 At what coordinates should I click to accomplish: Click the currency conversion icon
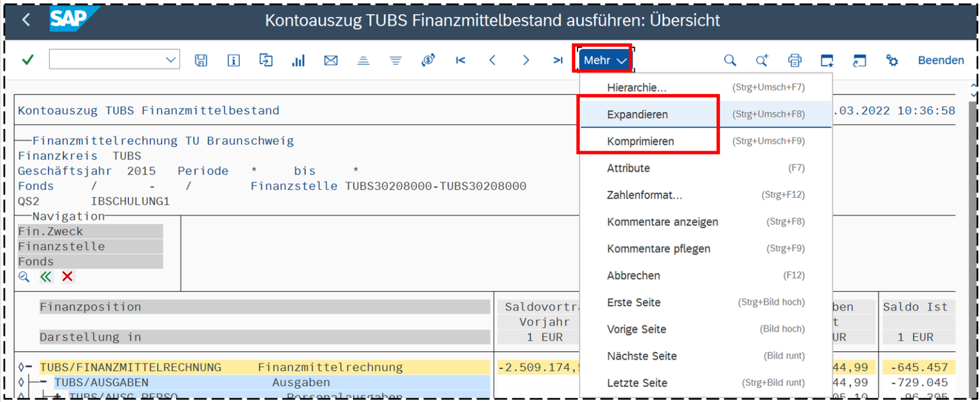tap(428, 60)
